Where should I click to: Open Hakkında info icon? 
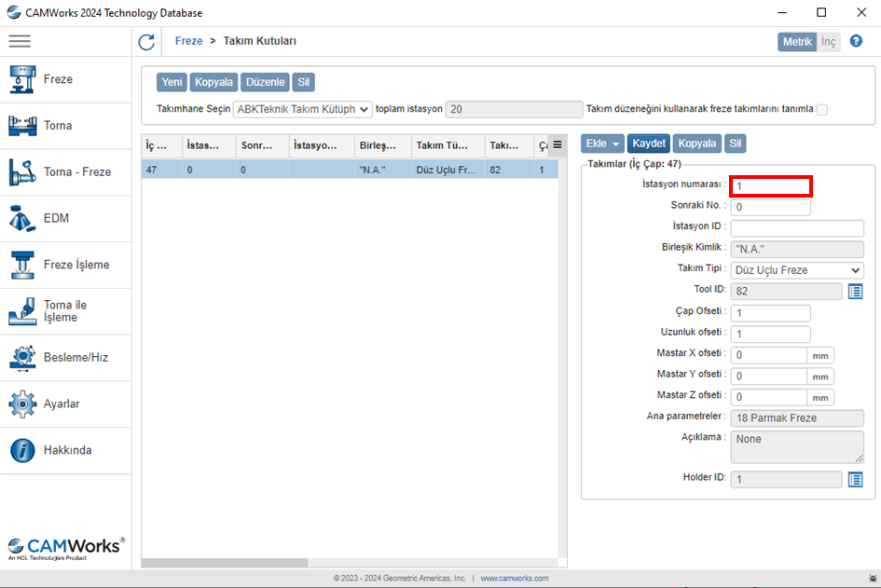(x=21, y=450)
